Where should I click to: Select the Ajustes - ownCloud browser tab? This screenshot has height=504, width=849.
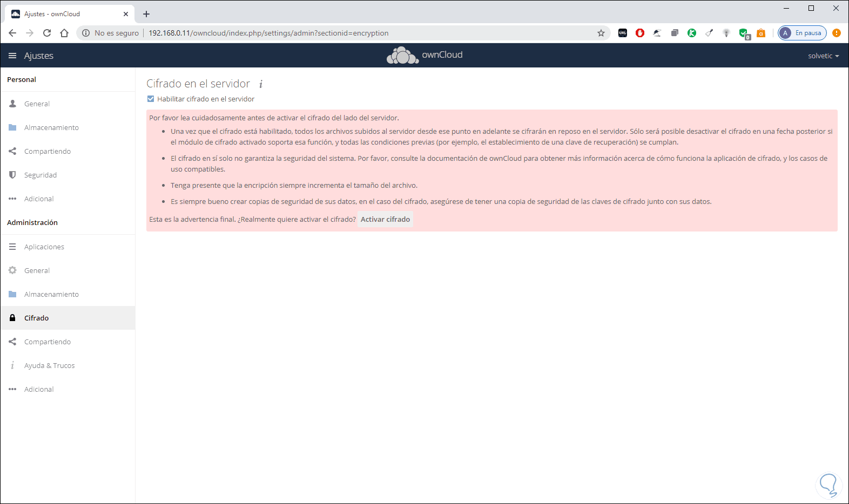click(x=69, y=14)
